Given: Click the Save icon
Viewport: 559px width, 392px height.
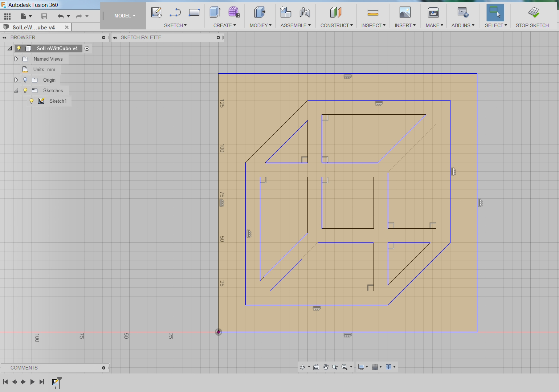Looking at the screenshot, I should coord(44,16).
